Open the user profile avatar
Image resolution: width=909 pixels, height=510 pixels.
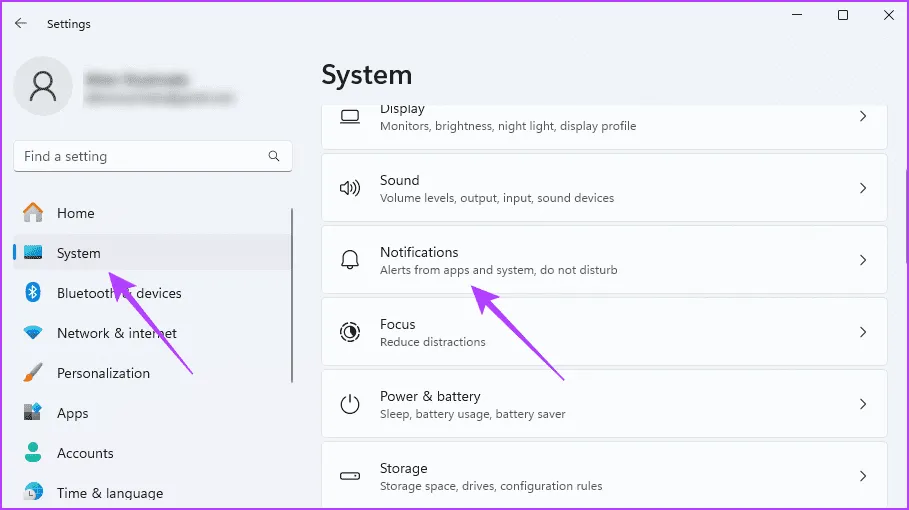point(43,86)
